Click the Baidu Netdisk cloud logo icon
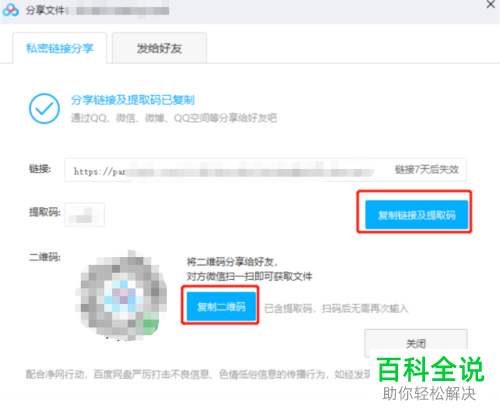Viewport: 500px width, 414px height. (11, 10)
